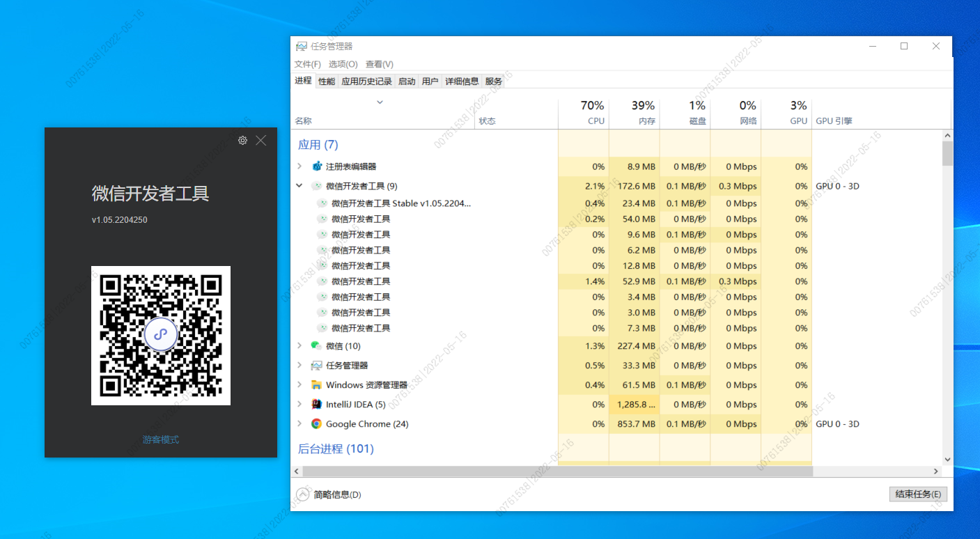980x539 pixels.
Task: Close the WeChat DevTools login window
Action: click(261, 140)
